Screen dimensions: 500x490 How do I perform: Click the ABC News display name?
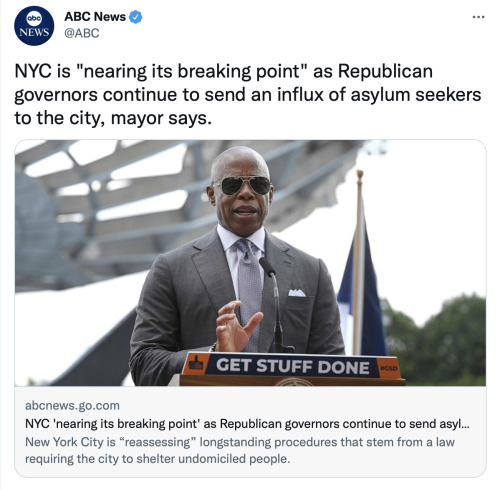click(95, 17)
